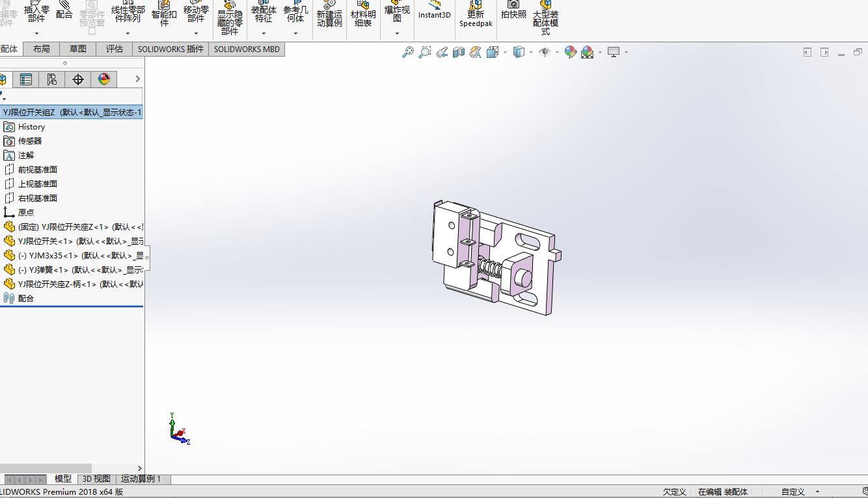Click Reference Geometry (参考几何体) tool
The width and height of the screenshot is (868, 498).
tap(295, 13)
